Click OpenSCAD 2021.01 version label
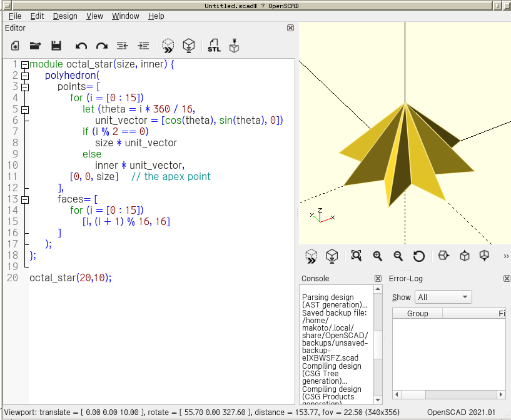 click(461, 412)
